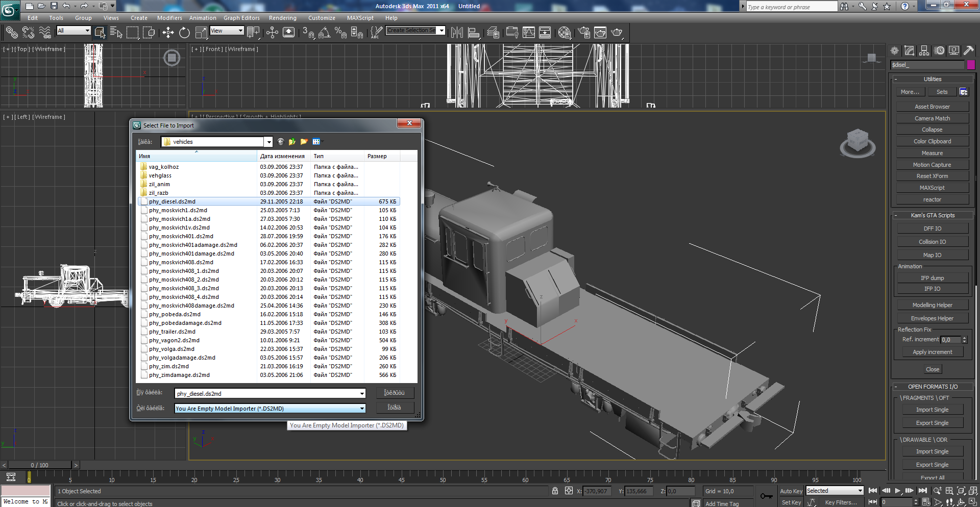Open the MAXScript menu
This screenshot has height=507, width=980.
click(x=360, y=18)
